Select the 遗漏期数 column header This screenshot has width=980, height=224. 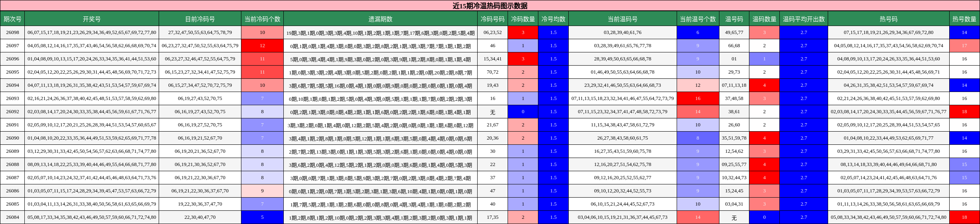380,19
